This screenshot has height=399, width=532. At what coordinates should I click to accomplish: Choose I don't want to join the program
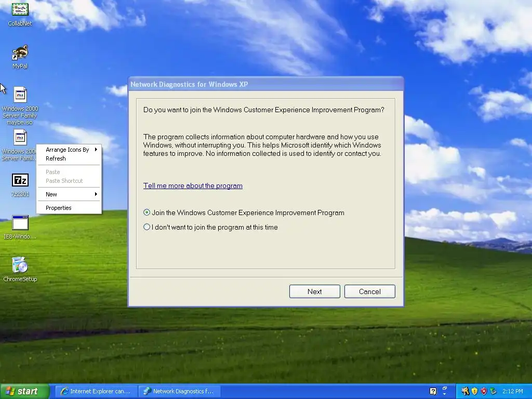point(210,228)
